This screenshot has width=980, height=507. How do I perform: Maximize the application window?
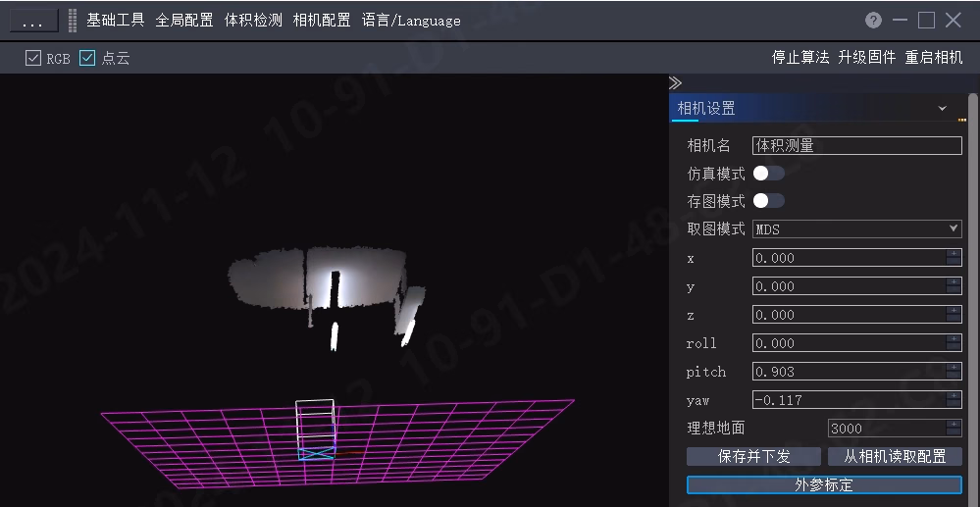[926, 20]
